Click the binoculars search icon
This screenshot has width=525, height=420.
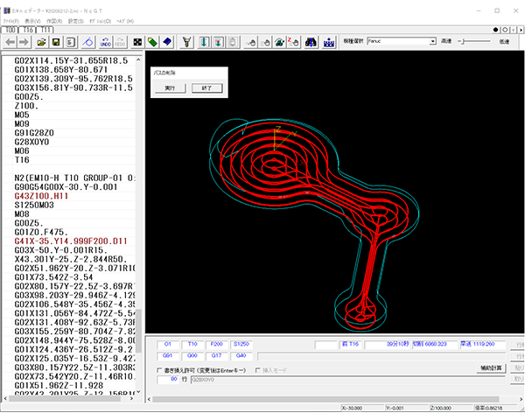pyautogui.click(x=311, y=42)
